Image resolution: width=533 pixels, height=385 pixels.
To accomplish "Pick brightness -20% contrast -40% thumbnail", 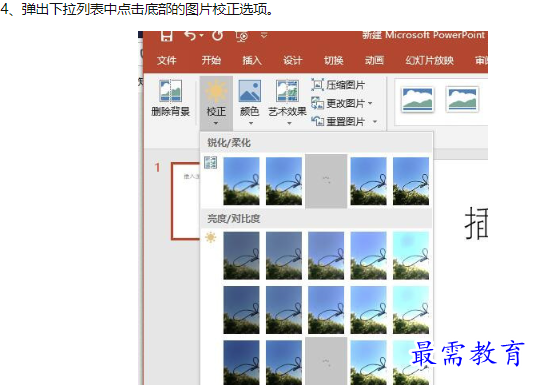I will coord(284,256).
